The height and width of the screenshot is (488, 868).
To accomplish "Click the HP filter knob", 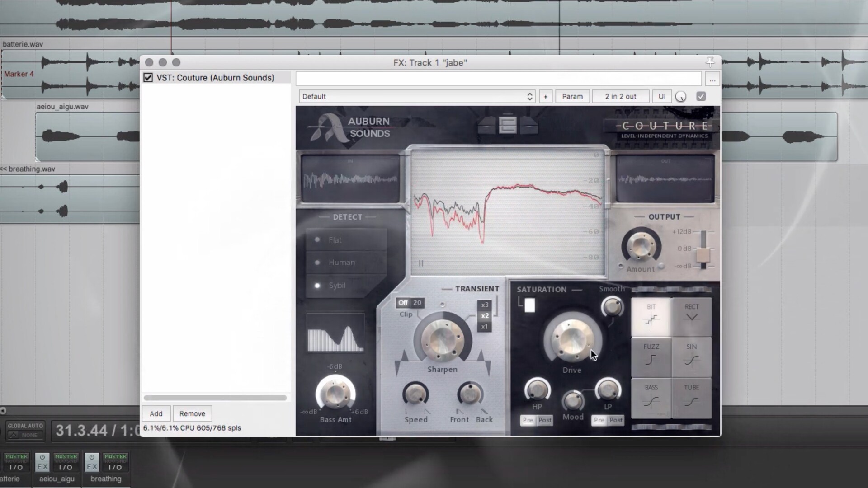I will (537, 389).
